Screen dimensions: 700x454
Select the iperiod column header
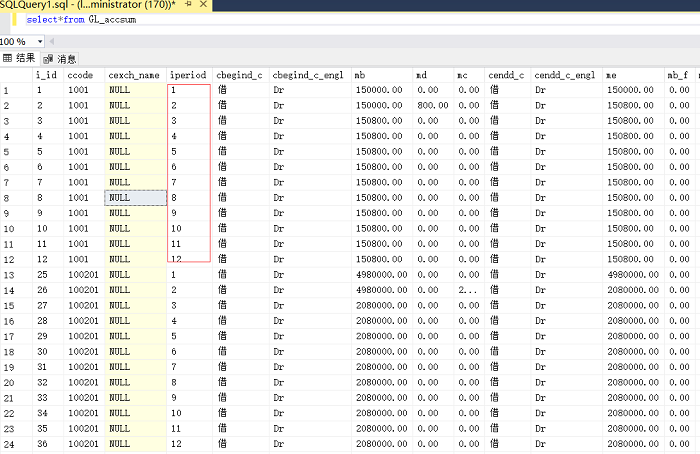click(188, 75)
